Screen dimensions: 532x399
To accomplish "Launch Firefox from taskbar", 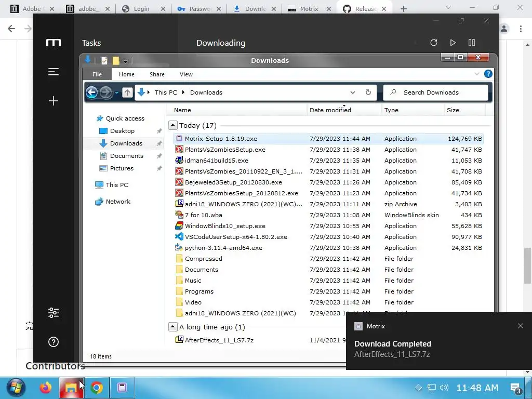I will coord(46,388).
